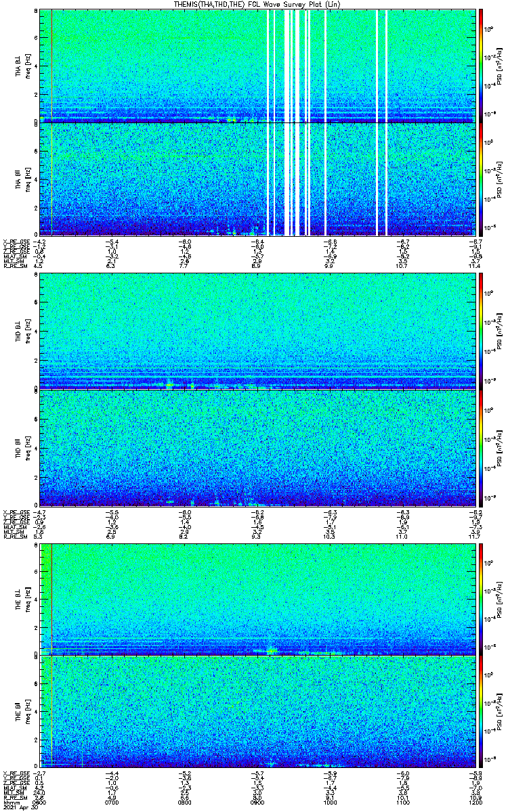The image size is (508, 812).
Task: Click the THA B⊥ 'PSD [nT²/Hz]' colorbar label
Action: click(x=500, y=66)
